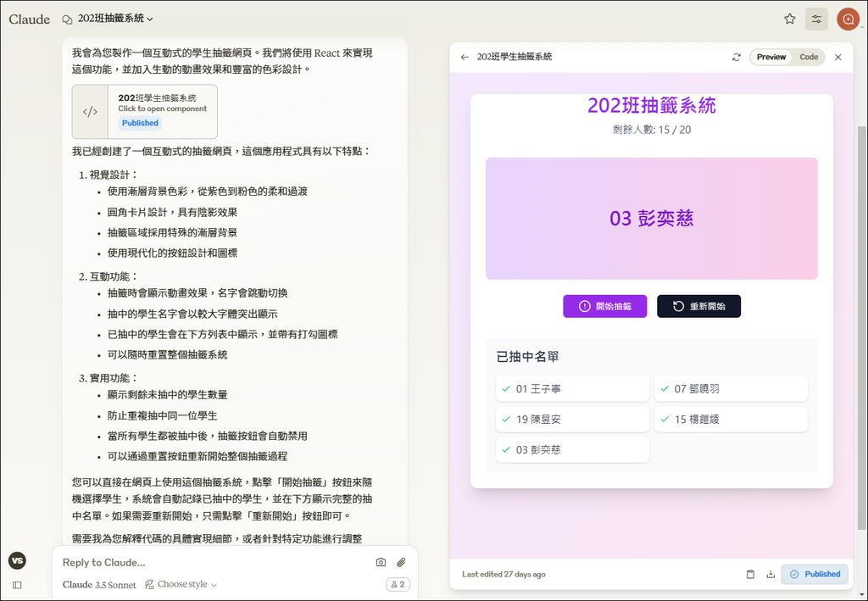
Task: Click the 剩餘人數: 15 / 20 counter
Action: [x=652, y=130]
